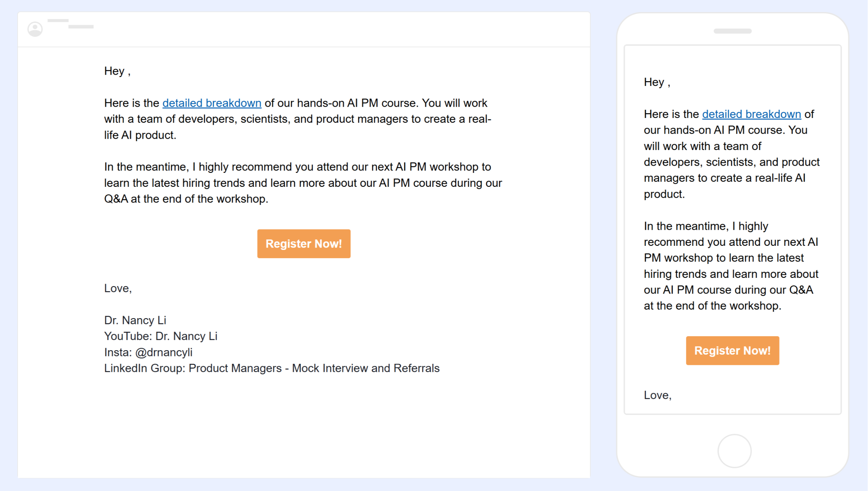Click the "Love," sign-off in desktop preview

118,288
